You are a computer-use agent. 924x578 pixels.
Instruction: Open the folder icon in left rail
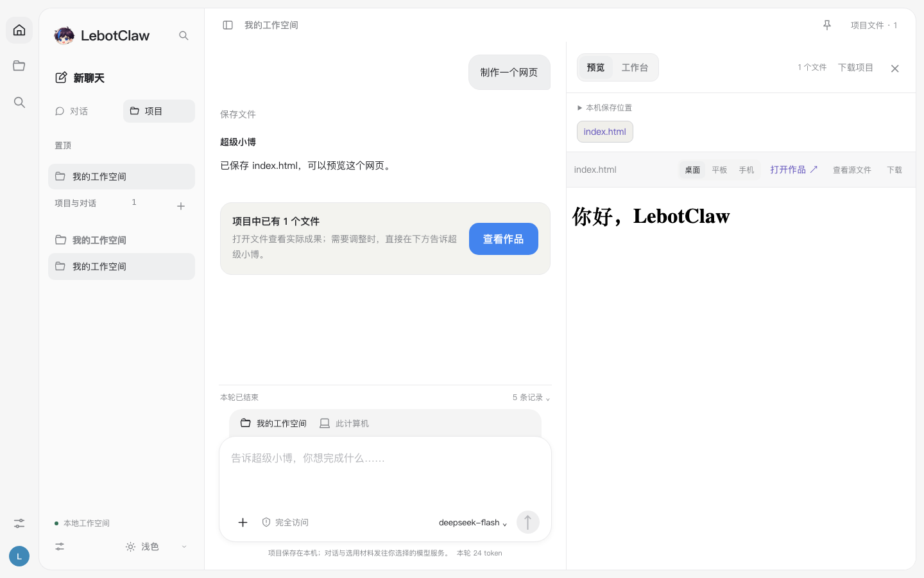[19, 66]
